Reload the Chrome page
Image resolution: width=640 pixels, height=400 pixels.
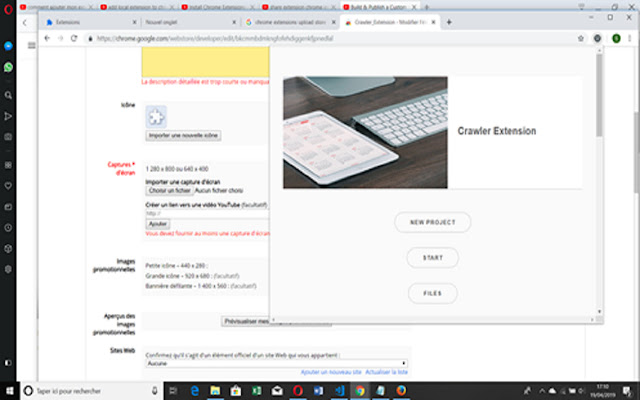(x=74, y=38)
